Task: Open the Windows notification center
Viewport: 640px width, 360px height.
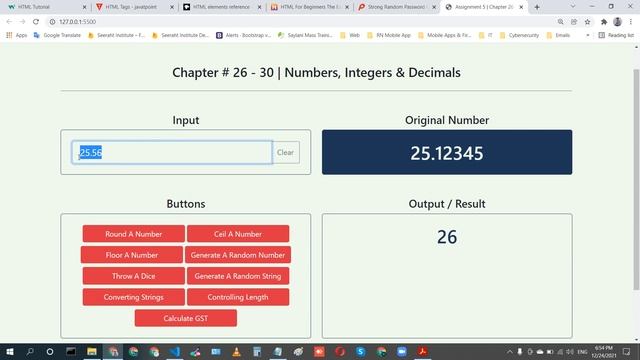Action: point(627,351)
